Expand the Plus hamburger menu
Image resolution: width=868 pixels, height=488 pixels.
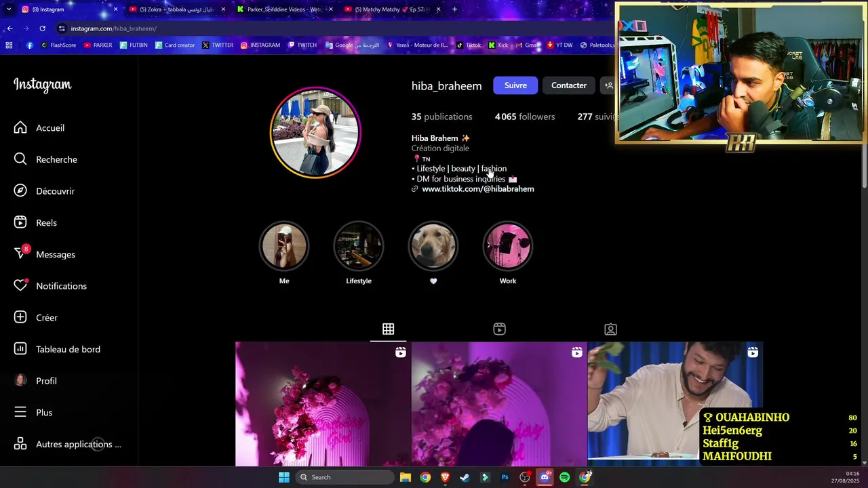click(x=34, y=413)
